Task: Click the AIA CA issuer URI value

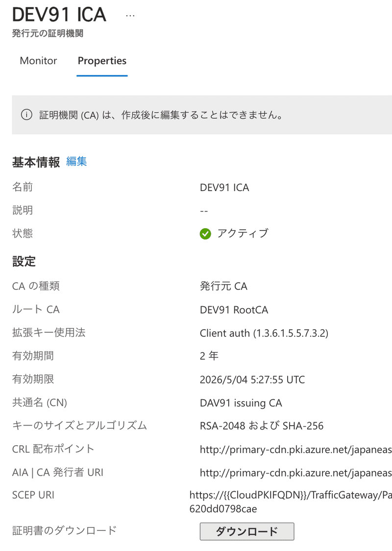Action: (295, 473)
